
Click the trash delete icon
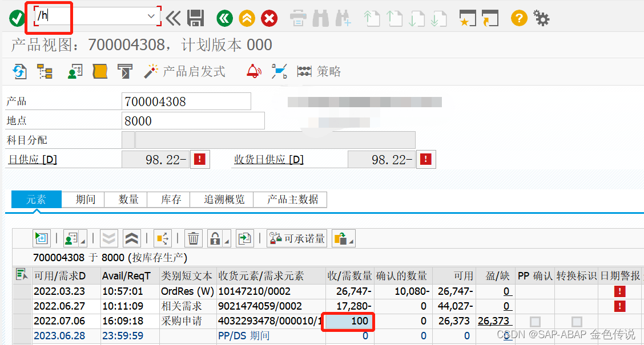click(x=194, y=238)
